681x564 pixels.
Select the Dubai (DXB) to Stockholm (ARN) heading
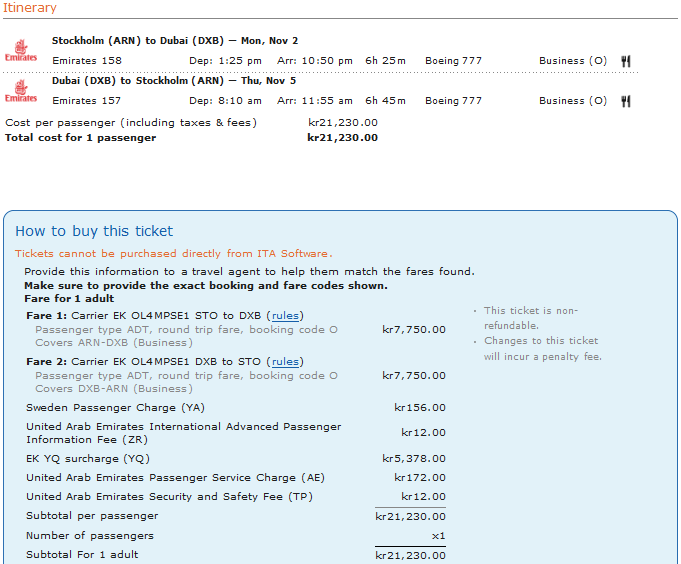pyautogui.click(x=174, y=81)
